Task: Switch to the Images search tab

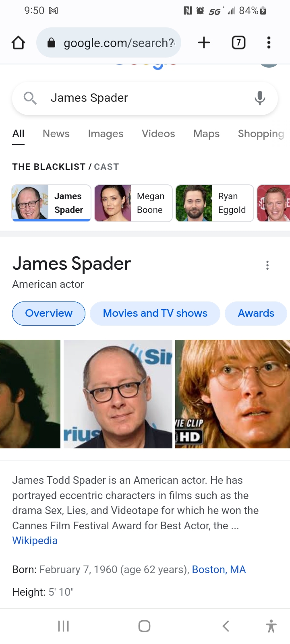Action: pos(106,134)
